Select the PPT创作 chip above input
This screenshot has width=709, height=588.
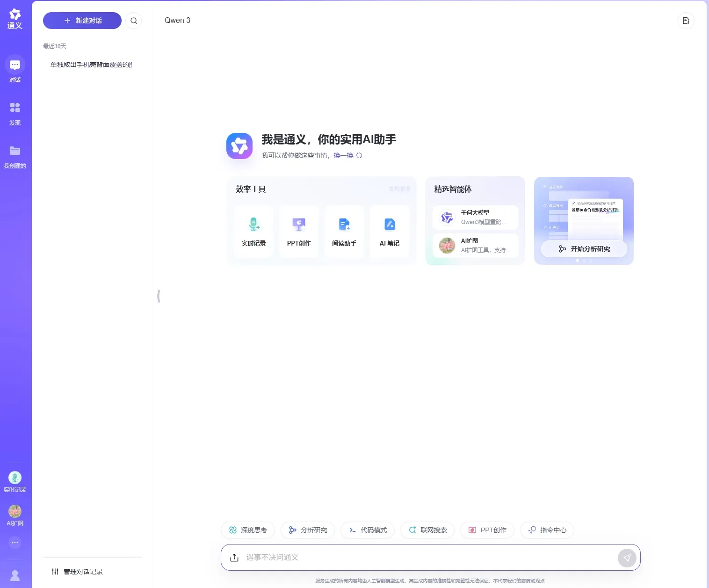point(487,530)
